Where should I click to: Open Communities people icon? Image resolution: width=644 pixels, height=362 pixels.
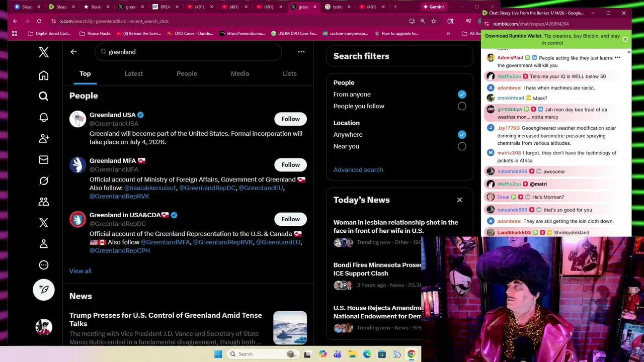pos(44,202)
